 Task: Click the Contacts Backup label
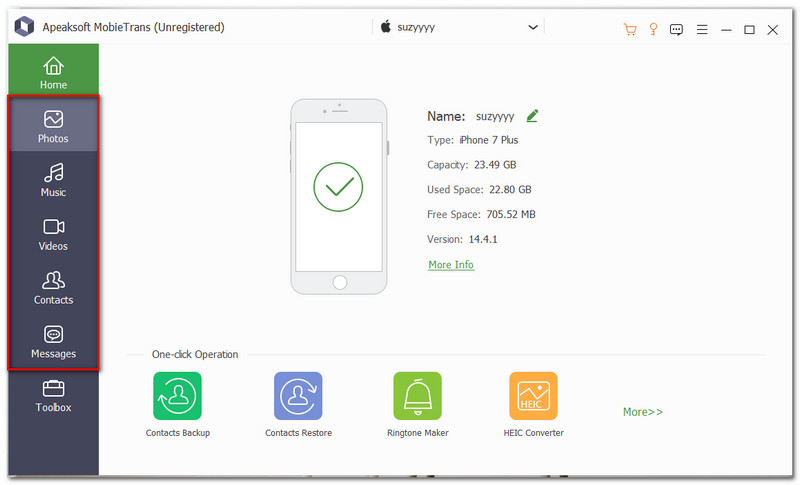click(x=178, y=433)
